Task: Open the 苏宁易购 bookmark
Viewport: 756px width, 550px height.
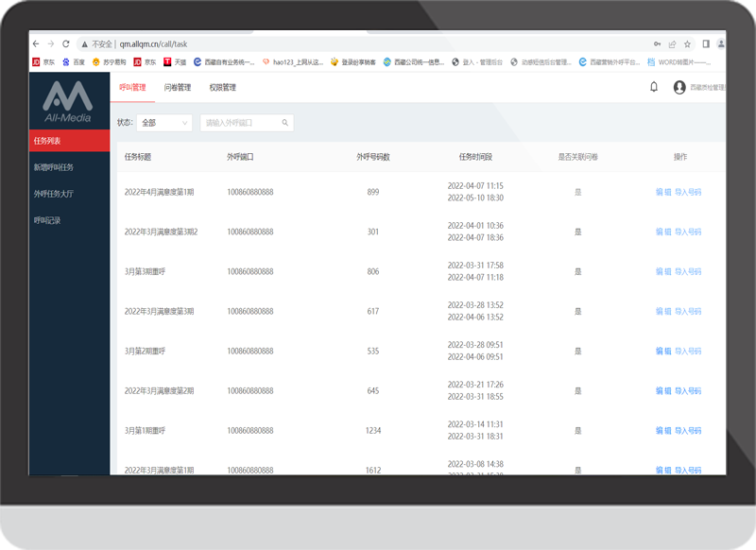Action: click(109, 62)
